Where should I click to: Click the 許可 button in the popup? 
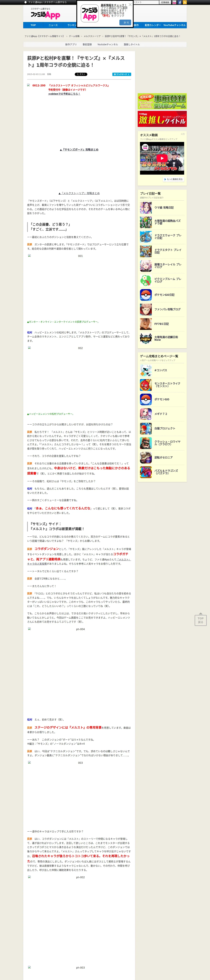[125, 22]
